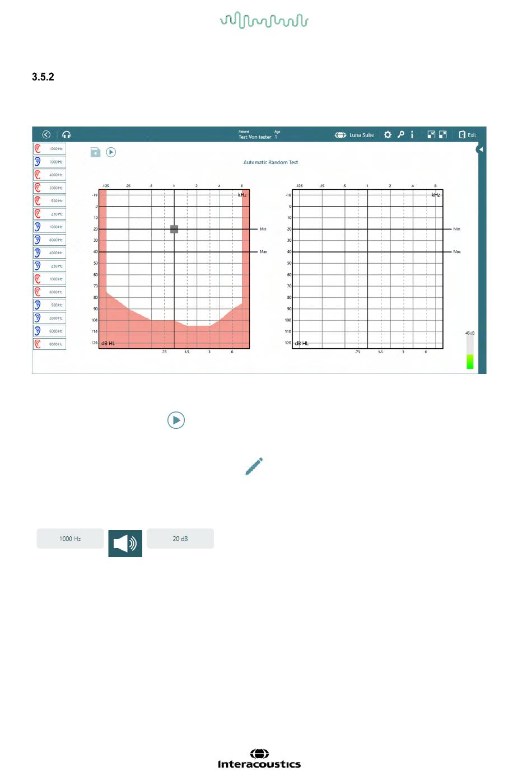Open the information icon

(412, 135)
